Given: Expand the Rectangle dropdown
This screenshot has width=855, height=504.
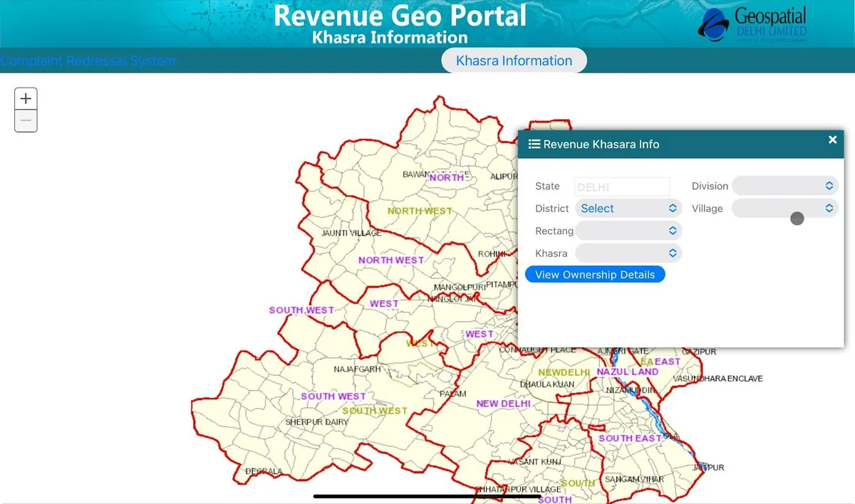Looking at the screenshot, I should (x=628, y=231).
